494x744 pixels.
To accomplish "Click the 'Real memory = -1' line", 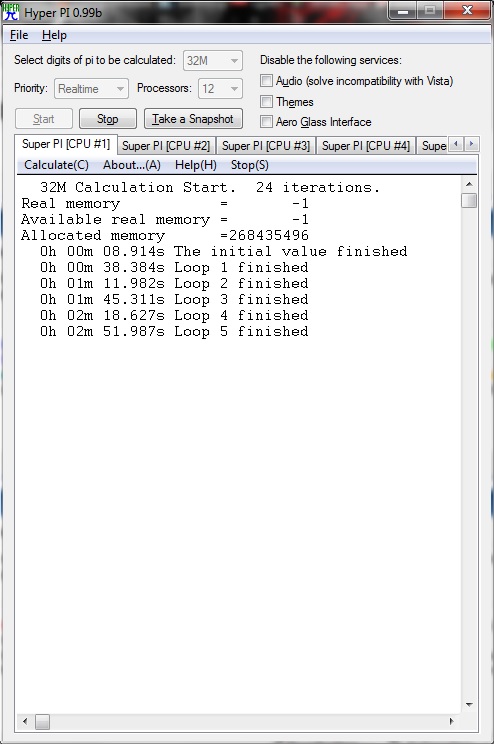I will pos(165,204).
